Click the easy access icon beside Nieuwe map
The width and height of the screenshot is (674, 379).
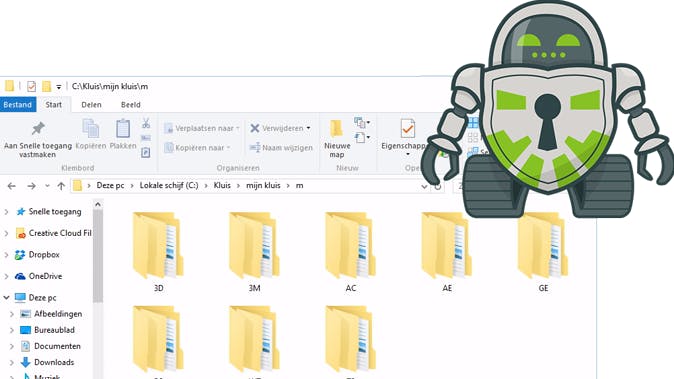[x=360, y=138]
